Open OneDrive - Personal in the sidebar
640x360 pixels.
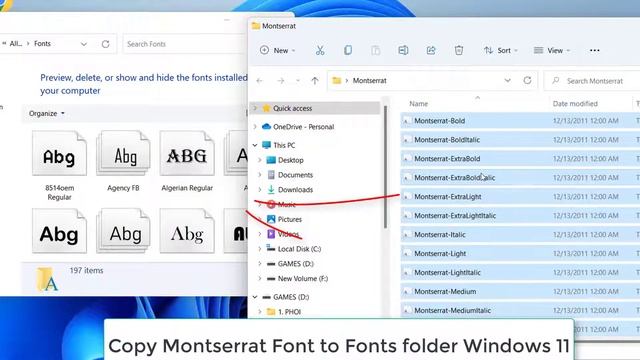(x=303, y=127)
